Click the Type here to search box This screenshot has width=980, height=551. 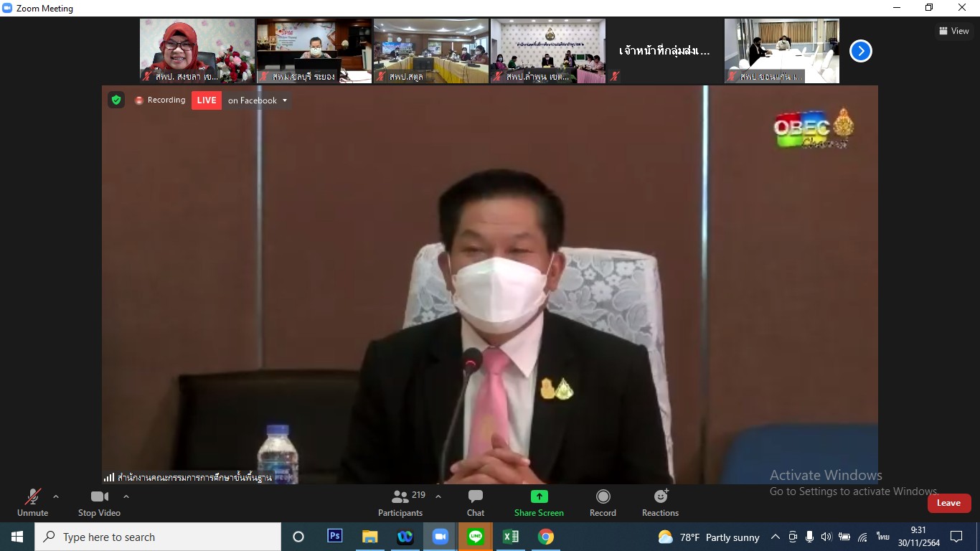tap(158, 537)
